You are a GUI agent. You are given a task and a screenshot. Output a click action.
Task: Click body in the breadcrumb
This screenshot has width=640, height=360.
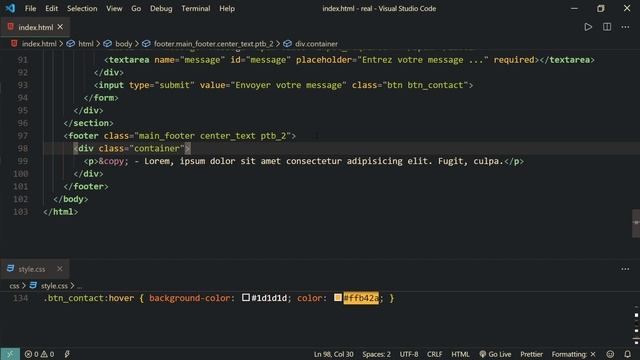(123, 44)
